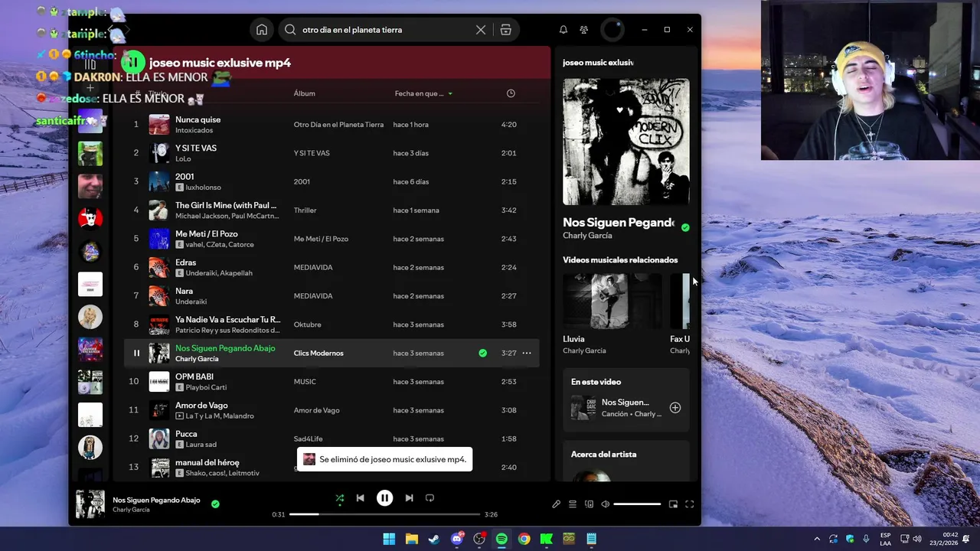Open now playing thumbnail in player bar
980x551 pixels.
pos(90,504)
